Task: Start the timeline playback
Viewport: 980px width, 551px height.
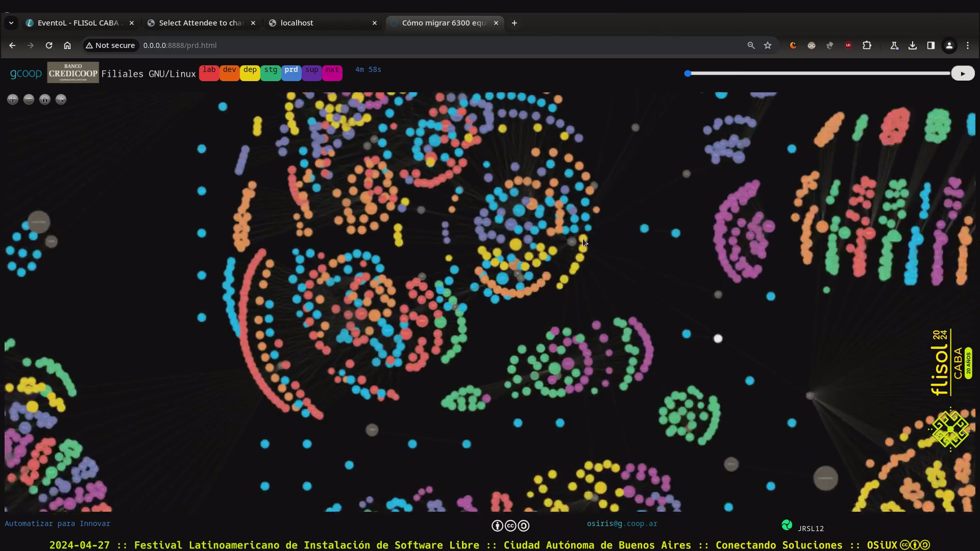Action: (963, 73)
